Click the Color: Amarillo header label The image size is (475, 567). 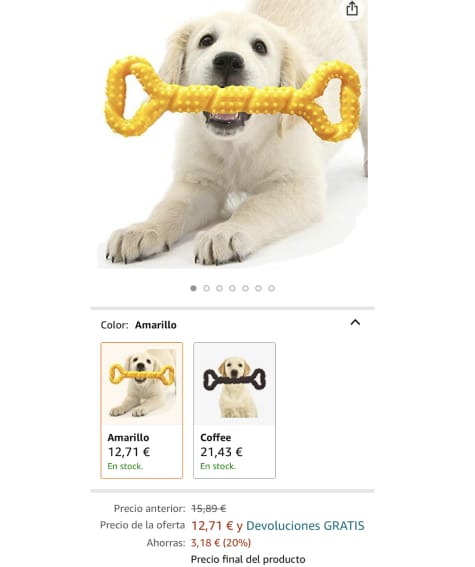pyautogui.click(x=138, y=325)
